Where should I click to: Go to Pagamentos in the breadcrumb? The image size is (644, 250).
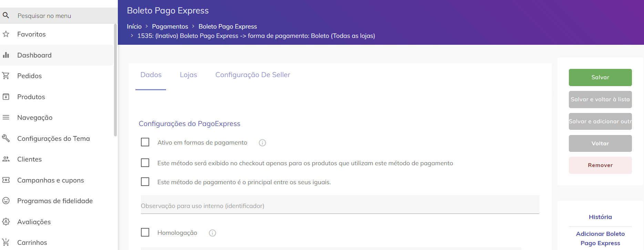point(170,27)
